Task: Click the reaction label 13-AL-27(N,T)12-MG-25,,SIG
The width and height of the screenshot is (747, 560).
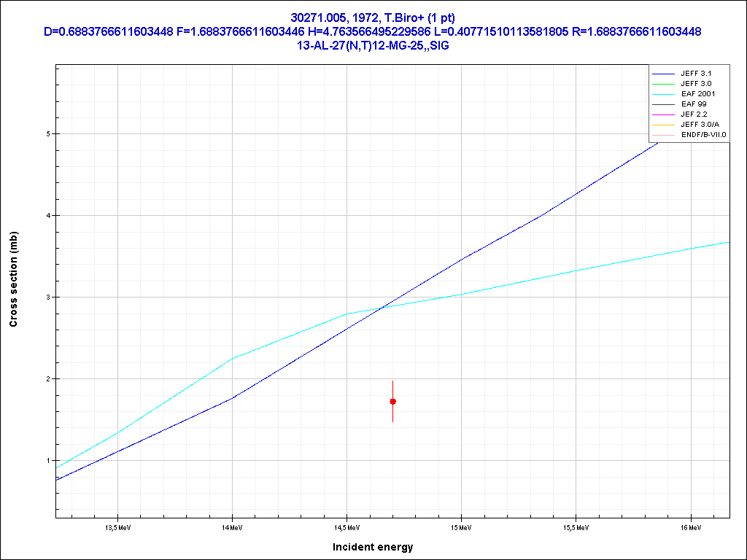Action: 373,45
